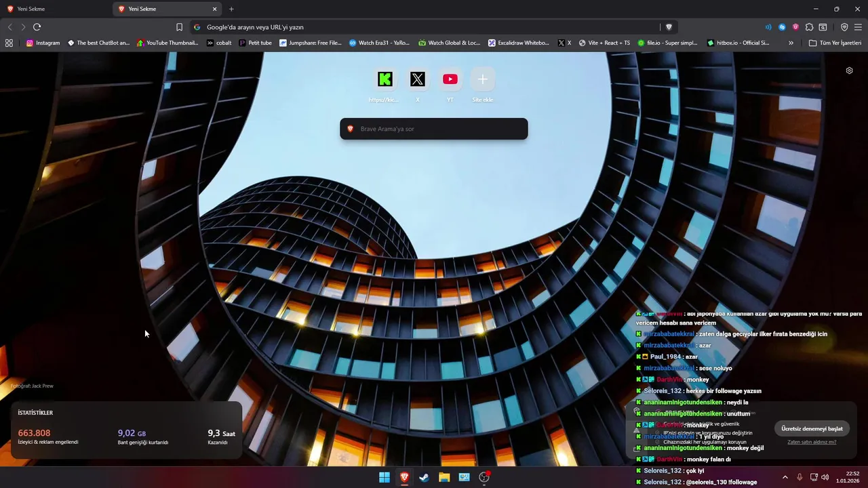Click the 9,02 GB bandwidth saved stat
Screen dimensions: 868x488
click(x=143, y=436)
